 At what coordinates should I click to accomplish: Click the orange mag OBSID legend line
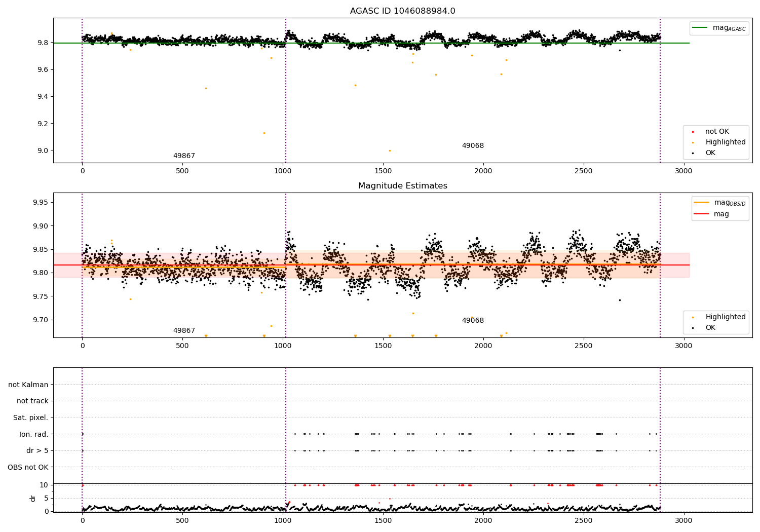(702, 203)
